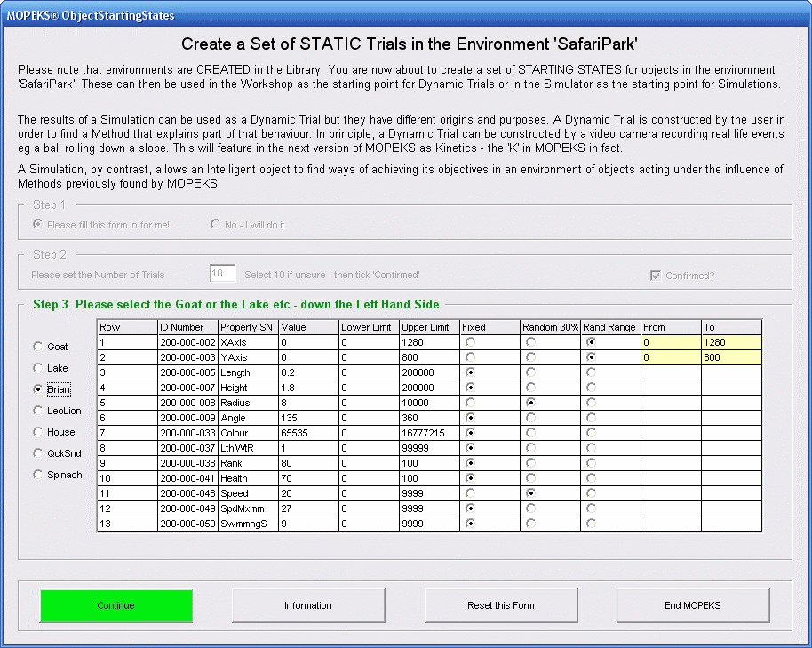Screen dimensions: 812x648
Task: Select the Lake object radio button
Action: click(38, 368)
